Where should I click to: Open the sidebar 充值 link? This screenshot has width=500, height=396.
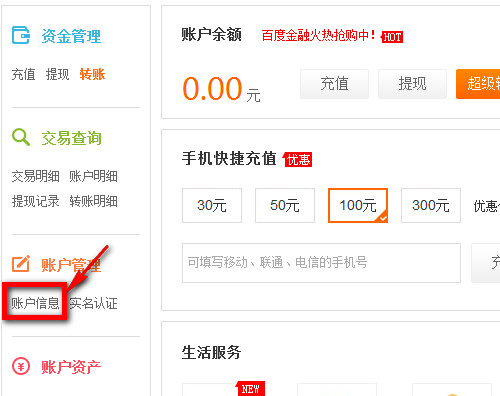coord(23,74)
